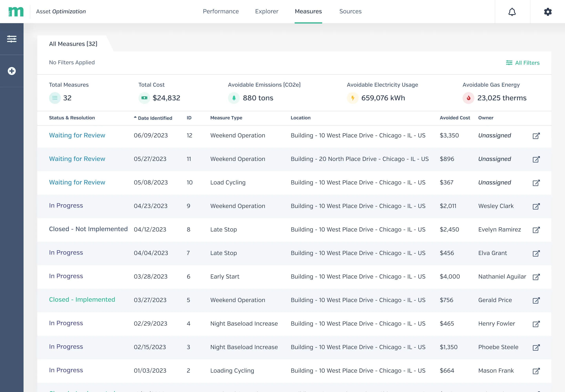Click the 23,025 therms value

502,98
